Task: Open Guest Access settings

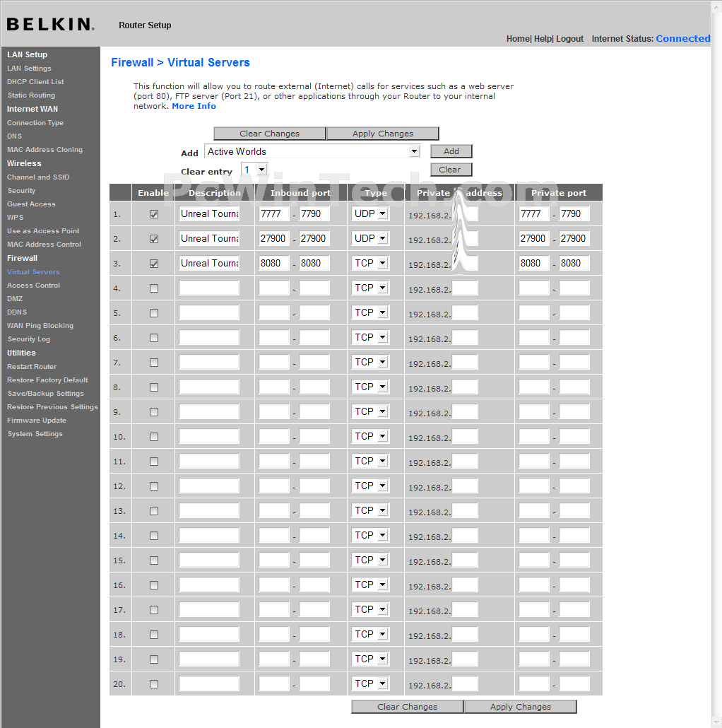Action: click(x=31, y=204)
